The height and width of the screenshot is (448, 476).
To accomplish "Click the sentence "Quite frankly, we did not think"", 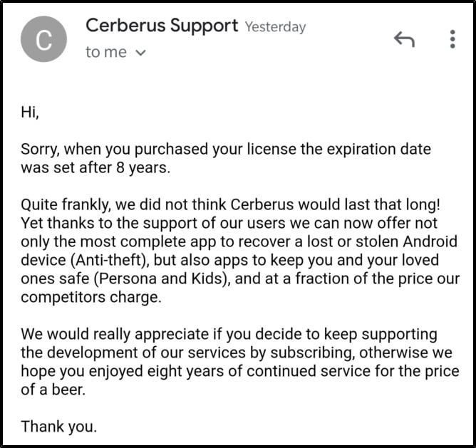I will 230,204.
